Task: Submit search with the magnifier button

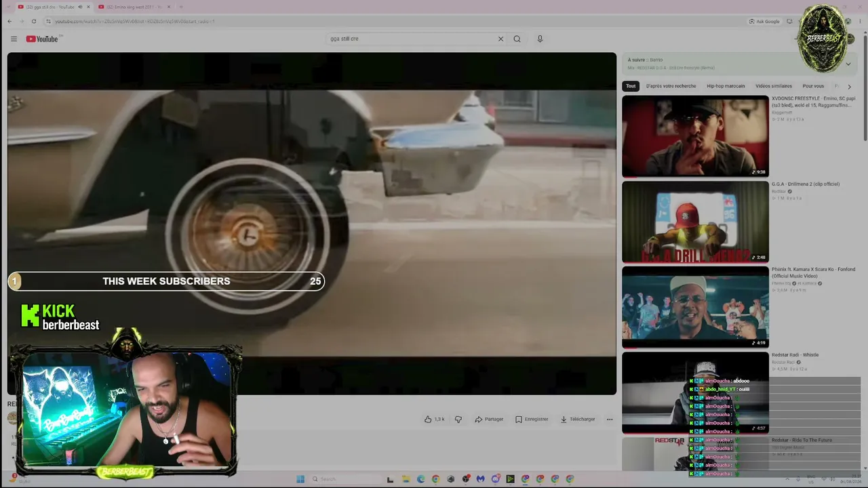Action: click(x=517, y=39)
